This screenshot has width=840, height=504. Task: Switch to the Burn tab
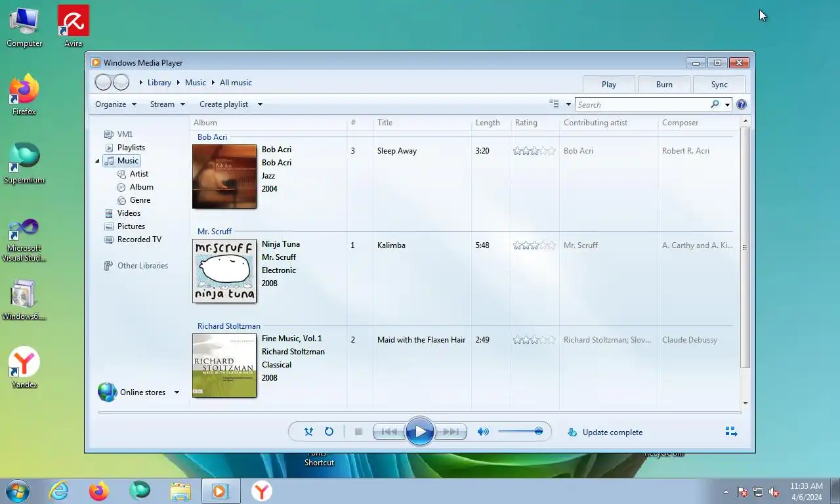coord(664,84)
